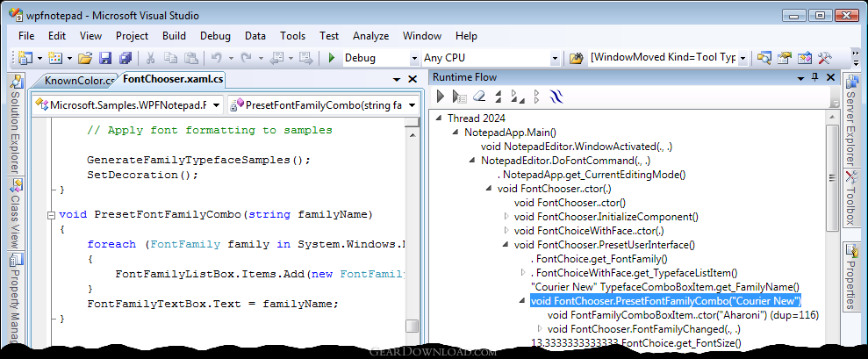
Task: Select FontFamilyComboBoxItem..ctor("Aharoni") row
Action: [683, 315]
